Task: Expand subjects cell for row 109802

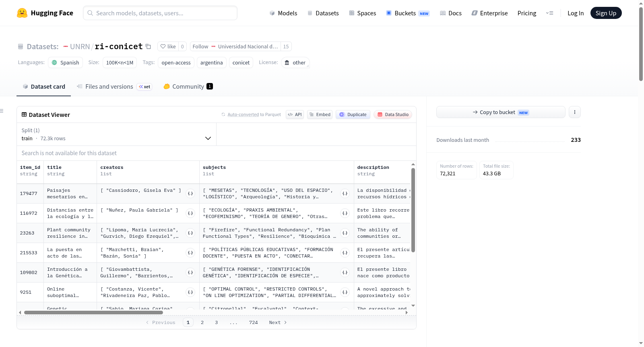Action: [345, 272]
